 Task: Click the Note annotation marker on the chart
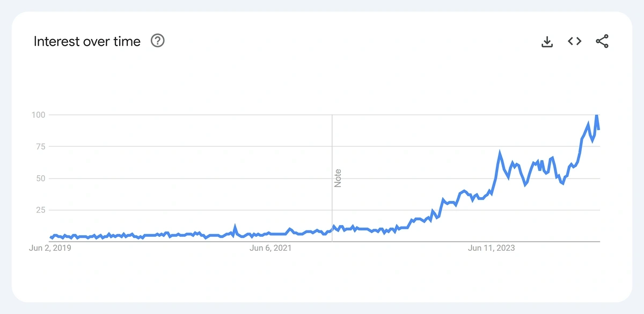pyautogui.click(x=339, y=178)
